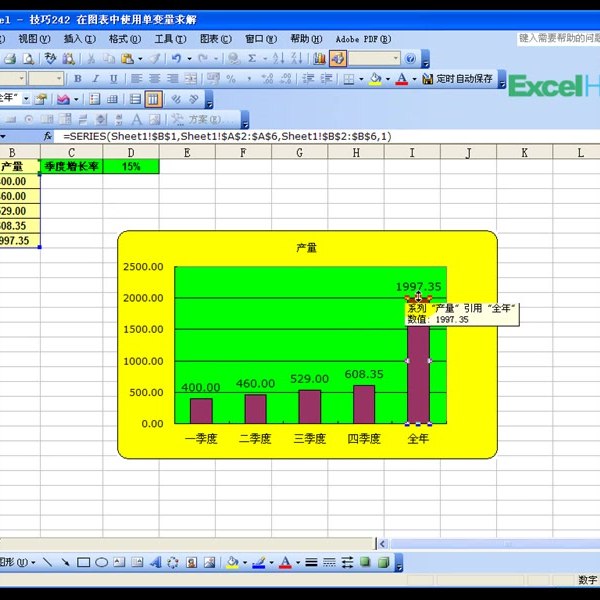Align text left
Screen dimensions: 600x600
[x=136, y=79]
